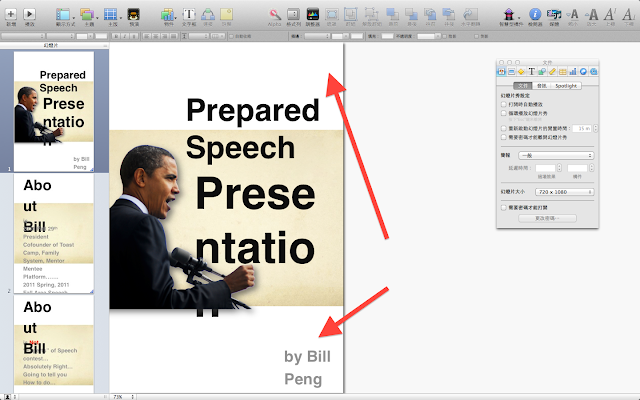Add a new slide with the plus button
The width and height of the screenshot is (640, 400).
pos(11,14)
